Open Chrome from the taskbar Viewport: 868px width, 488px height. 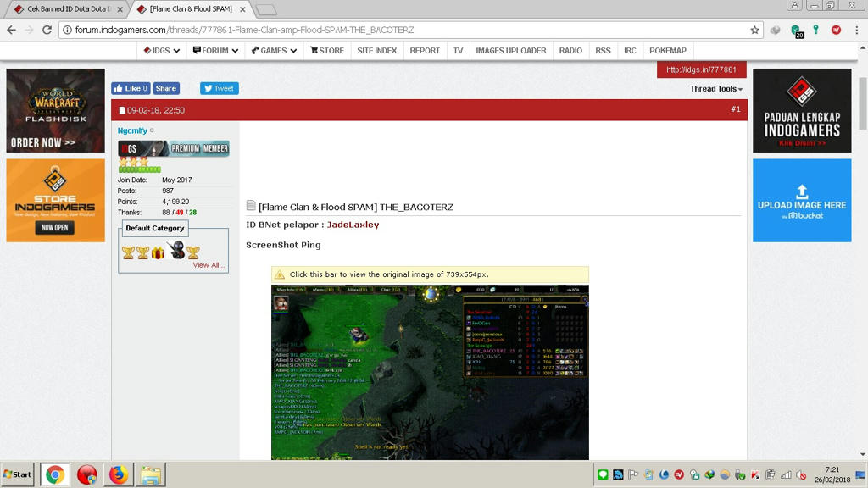coord(54,474)
